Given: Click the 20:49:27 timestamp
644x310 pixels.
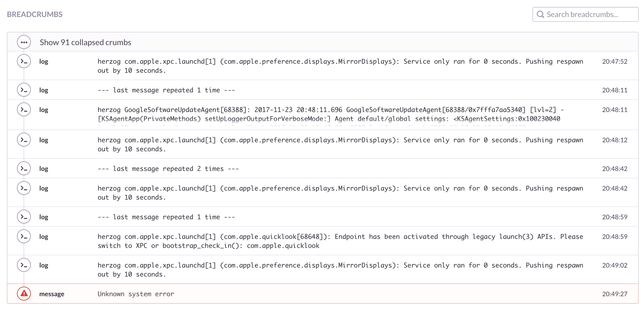Looking at the screenshot, I should [x=615, y=294].
